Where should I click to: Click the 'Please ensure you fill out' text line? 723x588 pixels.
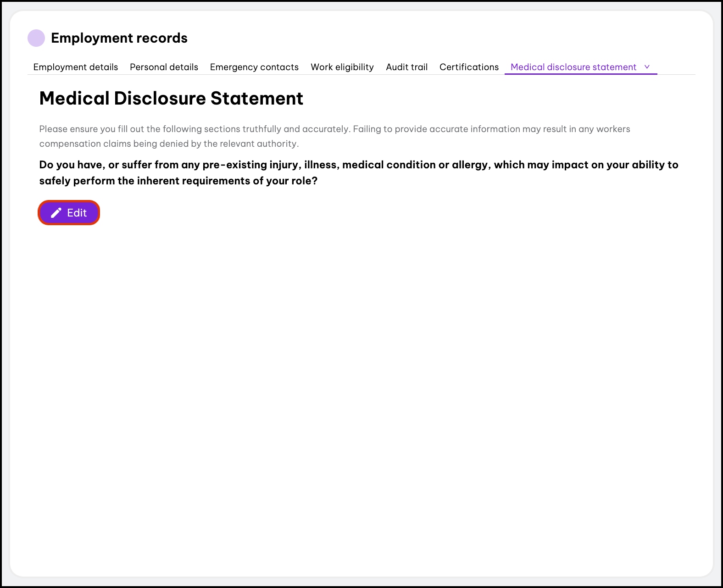(334, 129)
